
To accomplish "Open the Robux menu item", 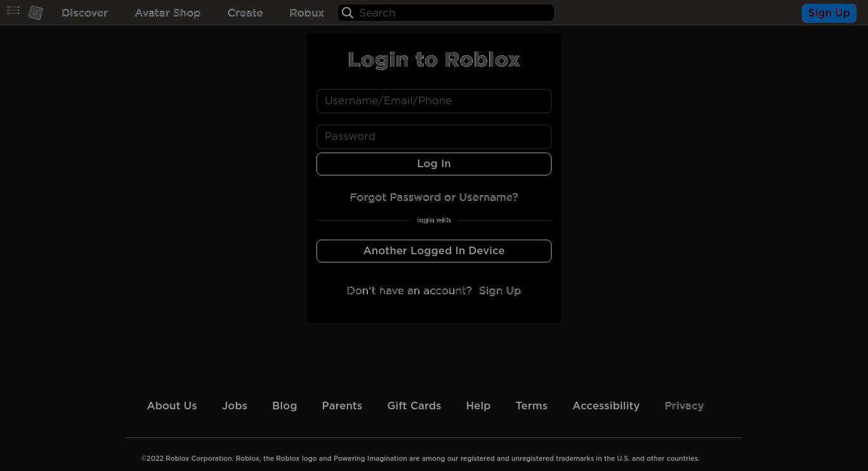I will (x=306, y=13).
